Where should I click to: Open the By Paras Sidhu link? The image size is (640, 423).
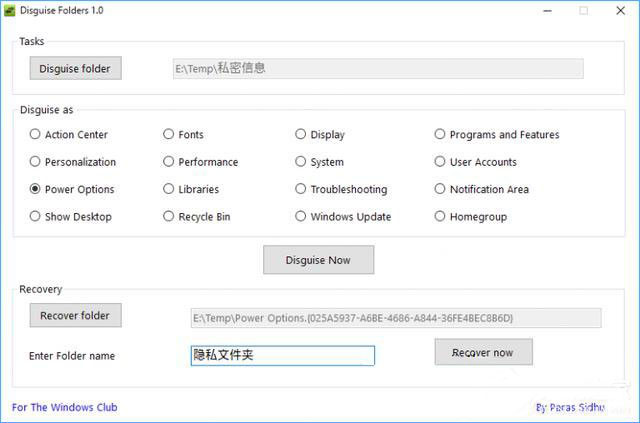[x=570, y=407]
